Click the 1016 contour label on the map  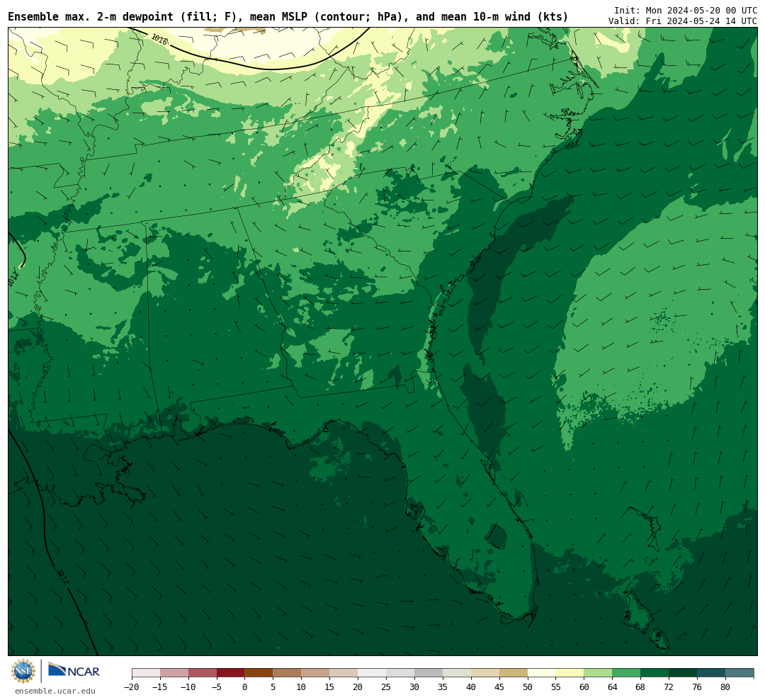click(159, 40)
